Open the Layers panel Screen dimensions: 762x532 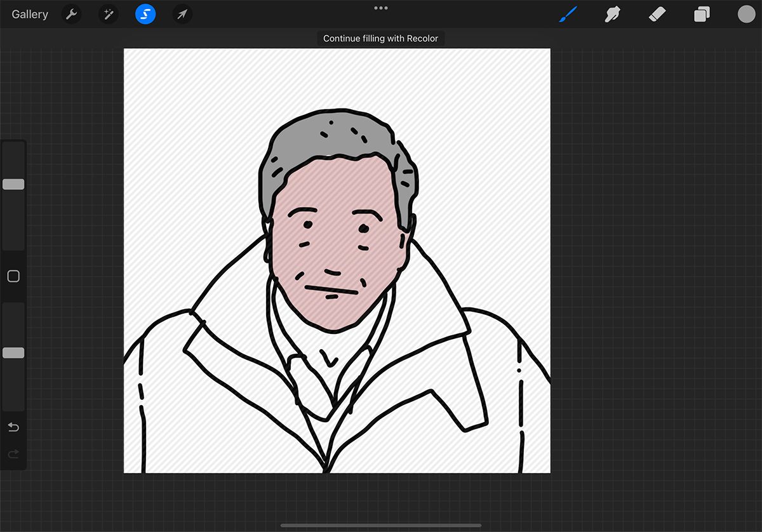[702, 14]
